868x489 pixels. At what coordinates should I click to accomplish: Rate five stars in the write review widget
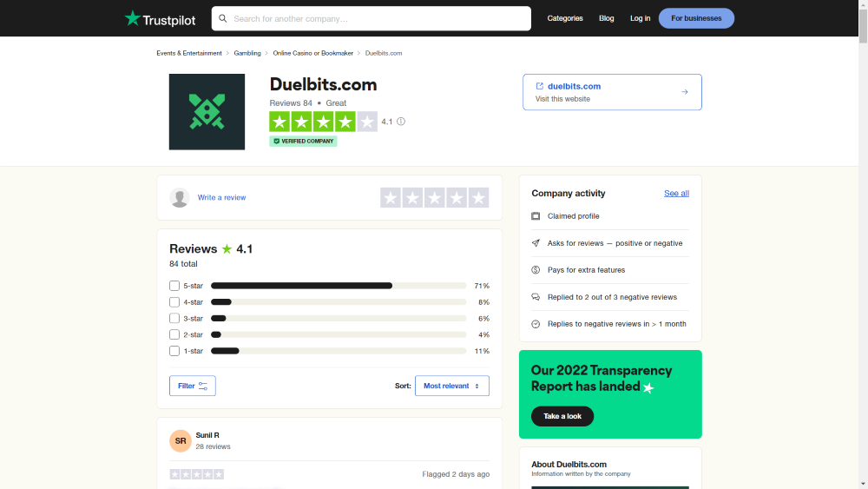click(478, 198)
